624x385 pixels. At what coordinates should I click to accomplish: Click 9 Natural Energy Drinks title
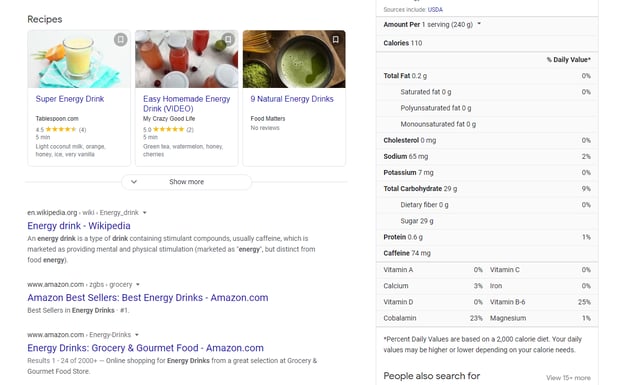point(292,99)
